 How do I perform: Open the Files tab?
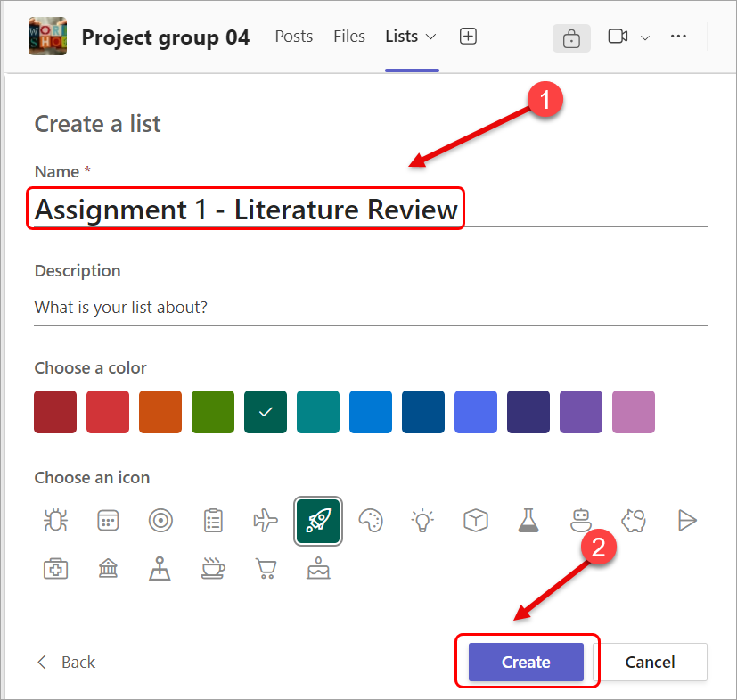348,37
